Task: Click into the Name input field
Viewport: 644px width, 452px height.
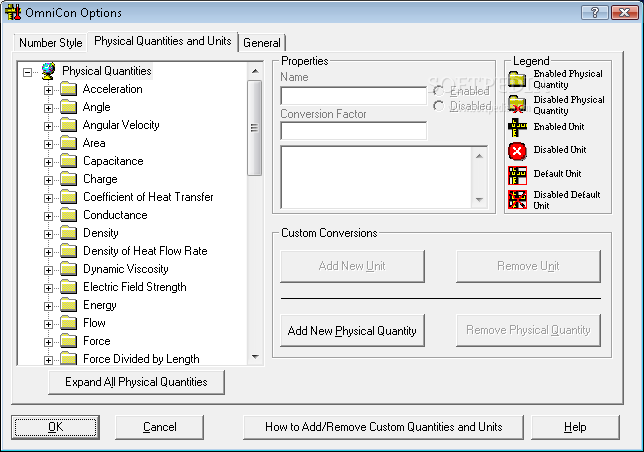Action: 354,96
